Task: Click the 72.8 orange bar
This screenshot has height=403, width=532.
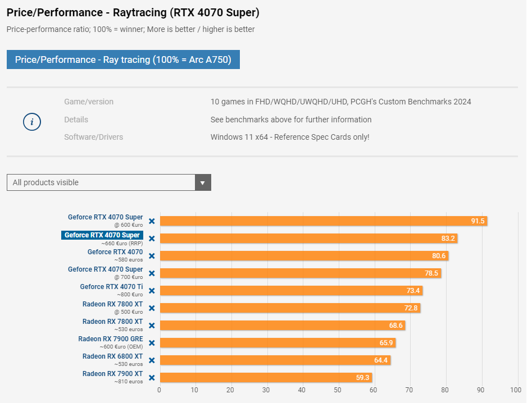Action: tap(290, 308)
